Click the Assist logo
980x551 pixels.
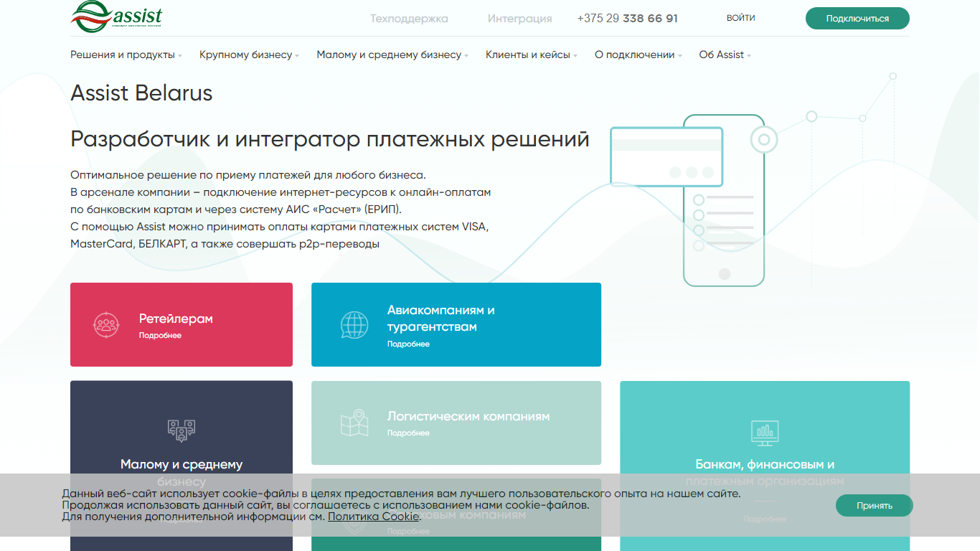(116, 17)
